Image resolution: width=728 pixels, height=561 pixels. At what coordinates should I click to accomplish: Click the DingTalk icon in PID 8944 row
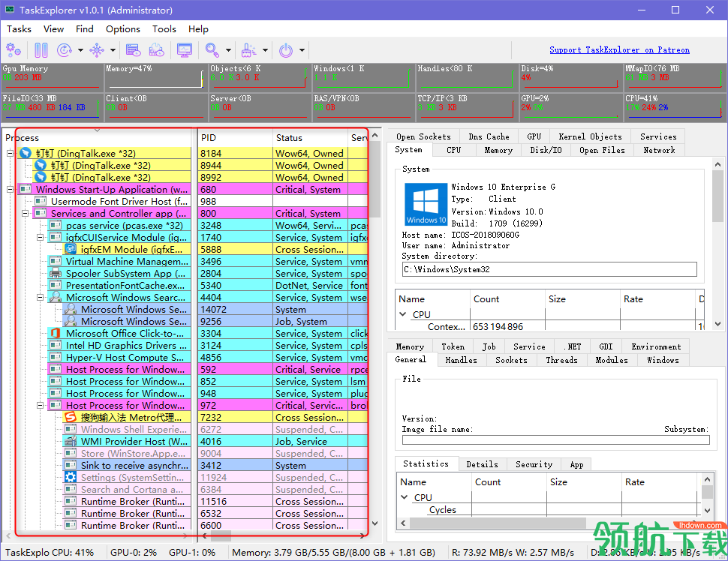pos(41,165)
